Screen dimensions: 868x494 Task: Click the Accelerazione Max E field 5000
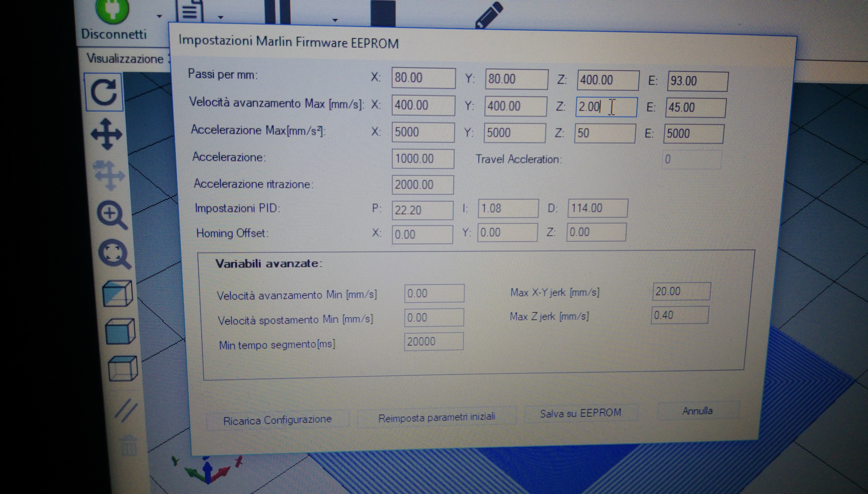pyautogui.click(x=694, y=134)
